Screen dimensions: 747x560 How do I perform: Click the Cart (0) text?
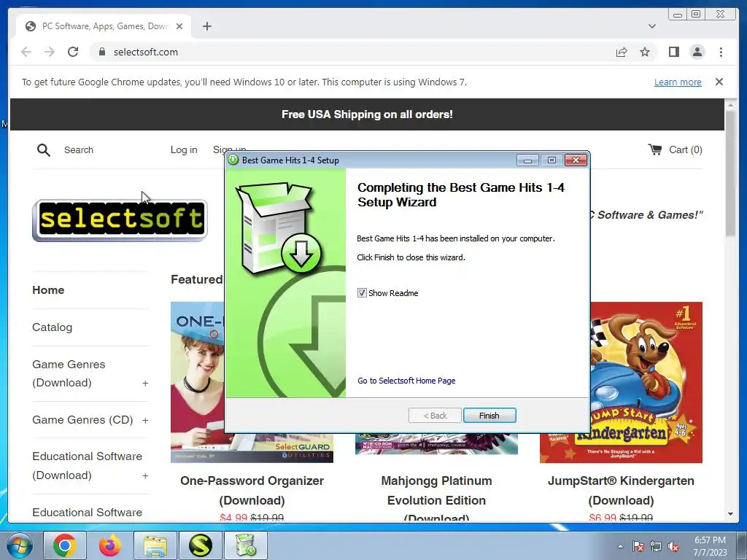coord(686,150)
